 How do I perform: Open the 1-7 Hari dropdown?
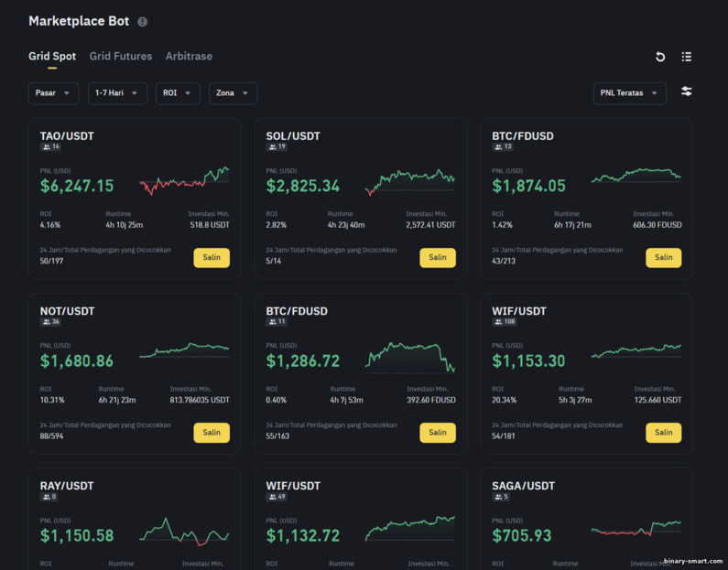pyautogui.click(x=117, y=93)
